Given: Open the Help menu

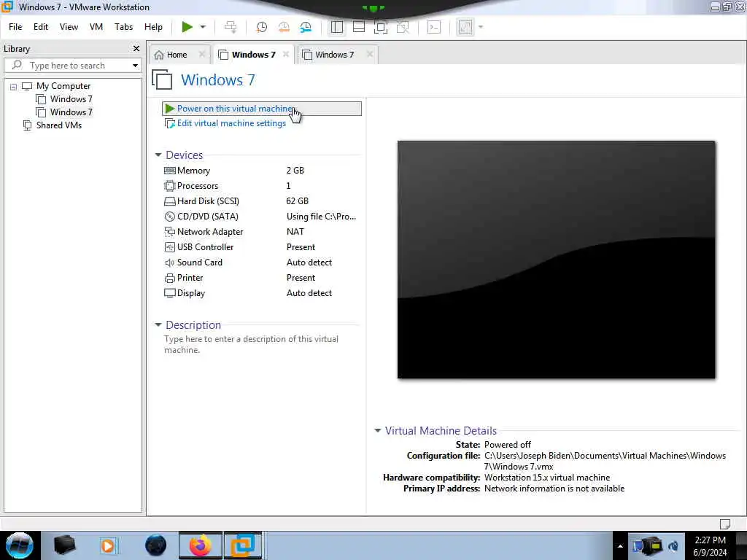Looking at the screenshot, I should tap(153, 27).
